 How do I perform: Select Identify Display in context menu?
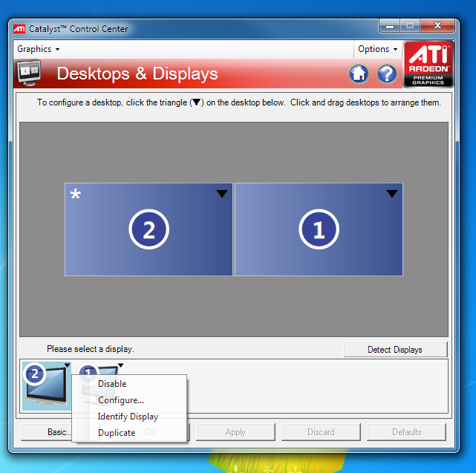click(129, 417)
